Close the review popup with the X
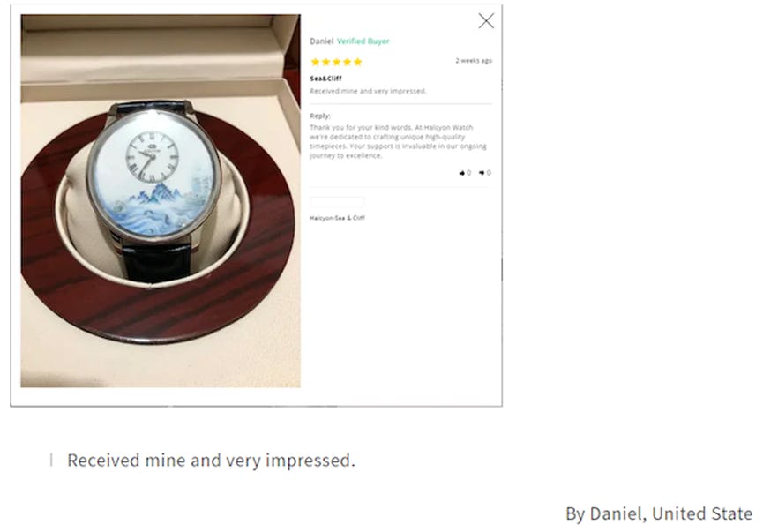Viewport: 763px width, 532px height. pyautogui.click(x=486, y=21)
